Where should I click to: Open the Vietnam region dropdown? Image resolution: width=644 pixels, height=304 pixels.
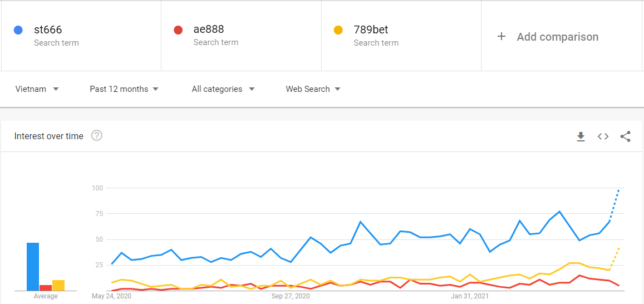37,89
